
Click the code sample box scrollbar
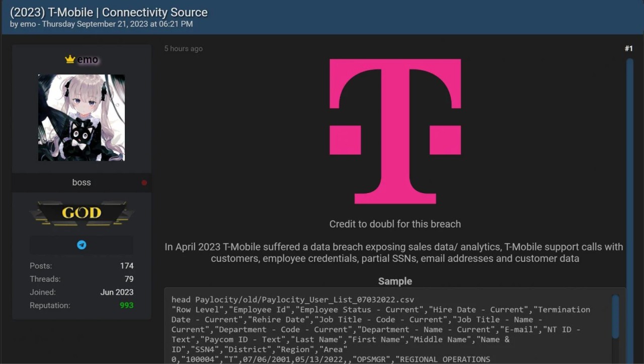615,317
